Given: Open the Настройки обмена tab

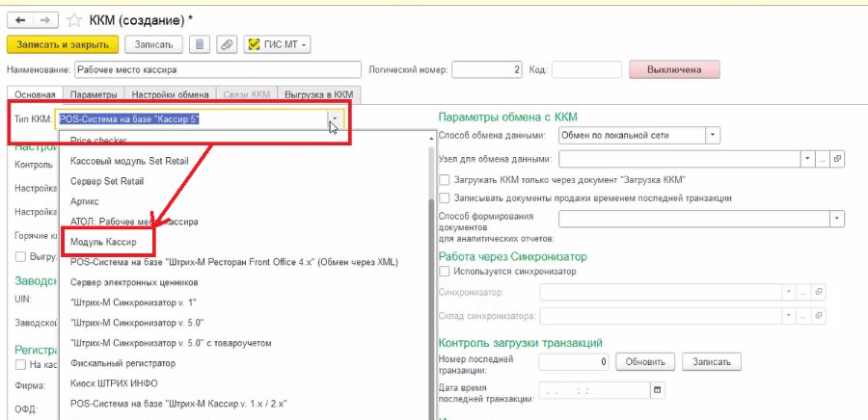Looking at the screenshot, I should pos(170,94).
